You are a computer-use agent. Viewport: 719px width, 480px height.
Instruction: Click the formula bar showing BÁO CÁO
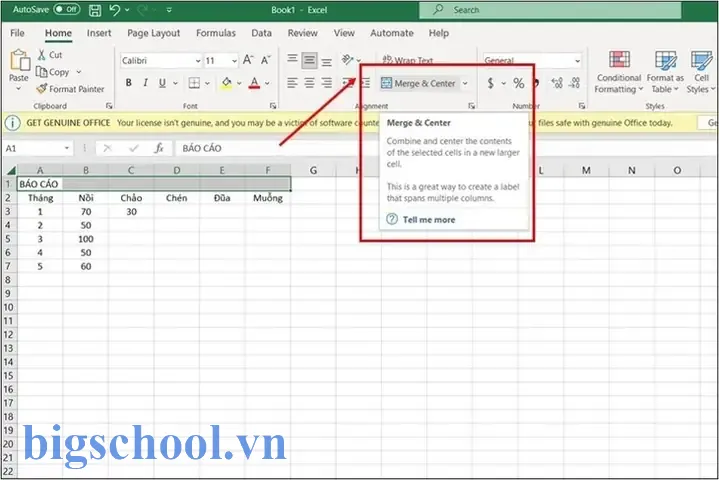pos(445,148)
